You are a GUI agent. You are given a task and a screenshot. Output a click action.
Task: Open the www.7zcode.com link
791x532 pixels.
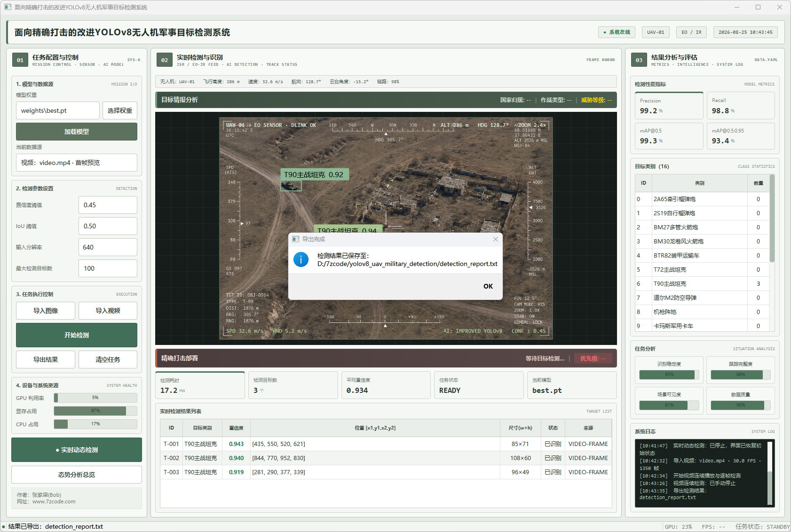(x=54, y=501)
